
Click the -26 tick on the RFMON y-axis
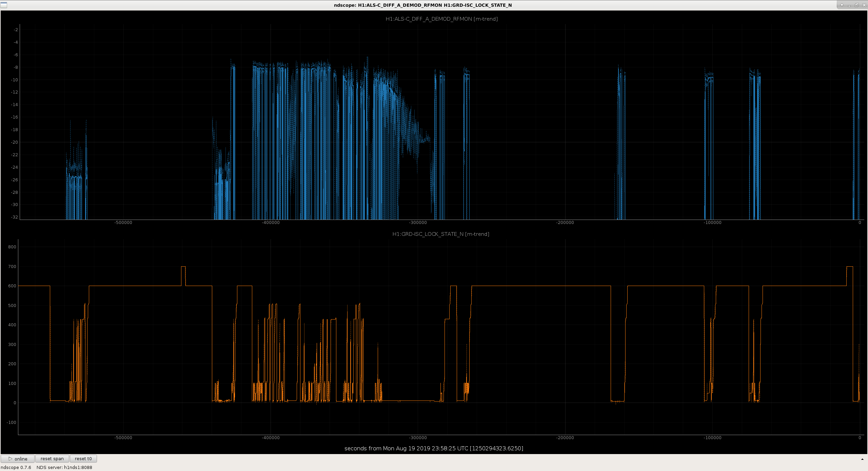pos(15,180)
